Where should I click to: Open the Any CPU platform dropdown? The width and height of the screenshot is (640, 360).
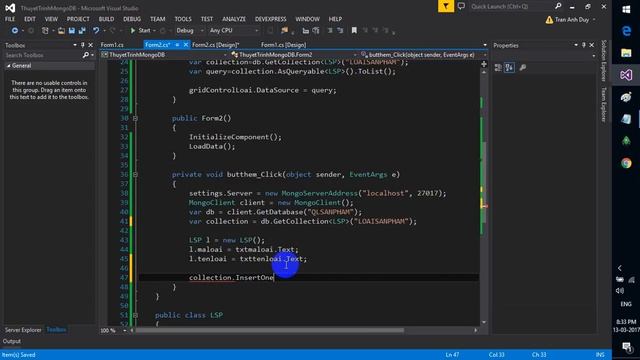coord(233,31)
